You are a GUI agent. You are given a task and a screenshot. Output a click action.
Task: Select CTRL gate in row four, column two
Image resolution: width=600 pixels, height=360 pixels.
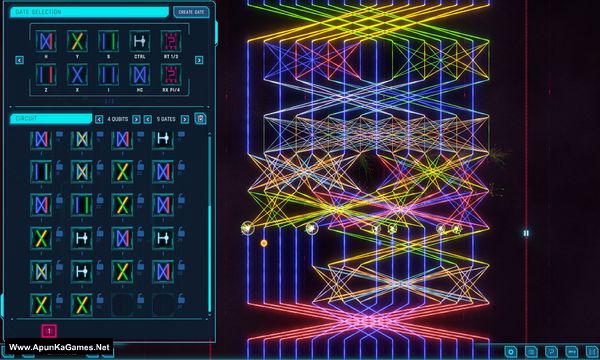point(82,238)
